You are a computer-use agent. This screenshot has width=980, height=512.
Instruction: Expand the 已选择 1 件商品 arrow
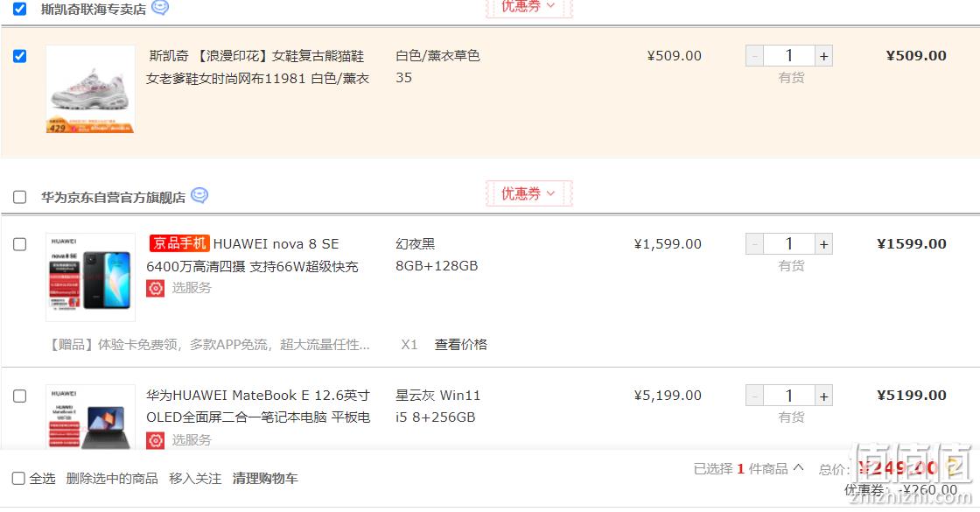tap(798, 467)
